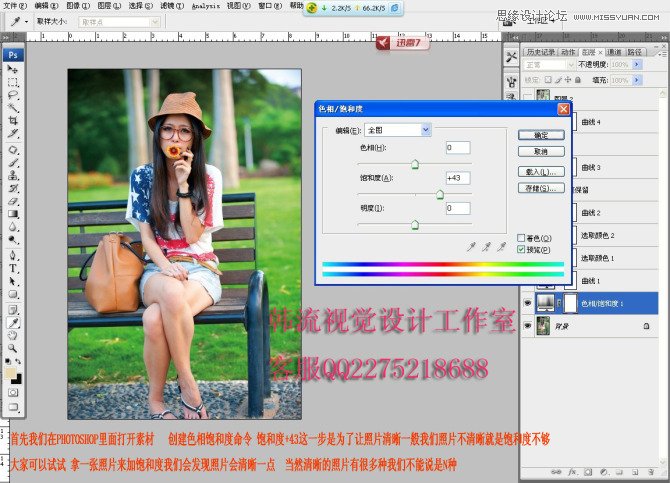Click the 色相 hue value input field
The image size is (670, 483).
457,148
